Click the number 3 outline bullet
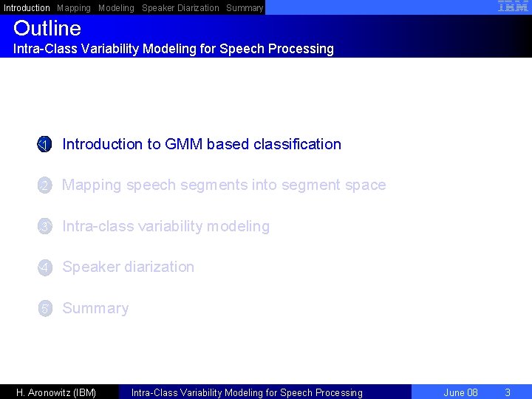The image size is (532, 399). pos(45,226)
